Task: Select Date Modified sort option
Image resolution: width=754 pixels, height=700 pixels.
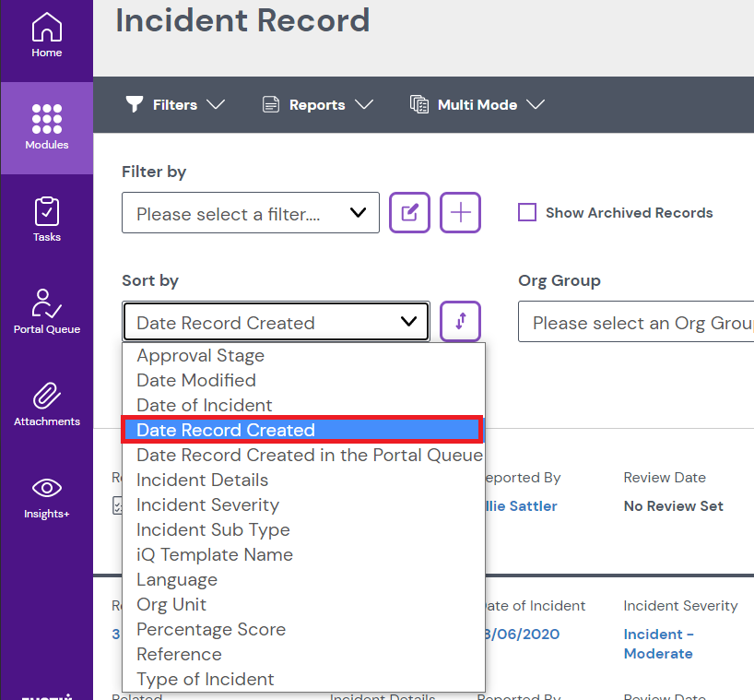Action: coord(196,380)
